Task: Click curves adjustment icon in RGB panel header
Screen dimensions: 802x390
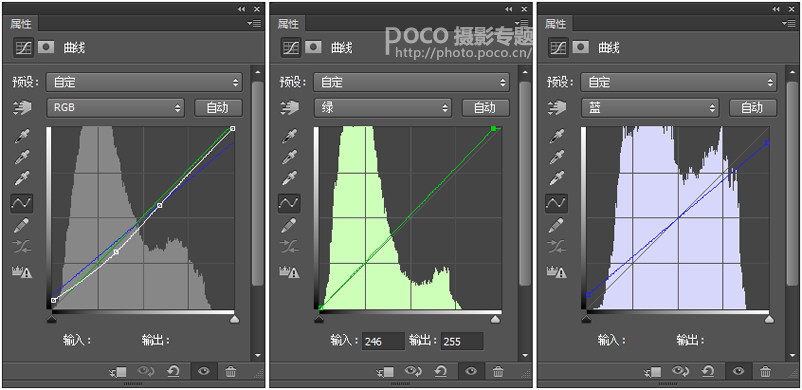Action: [24, 48]
